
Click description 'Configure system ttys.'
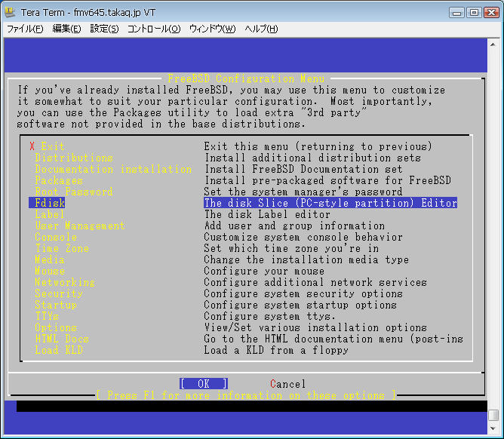tap(270, 316)
